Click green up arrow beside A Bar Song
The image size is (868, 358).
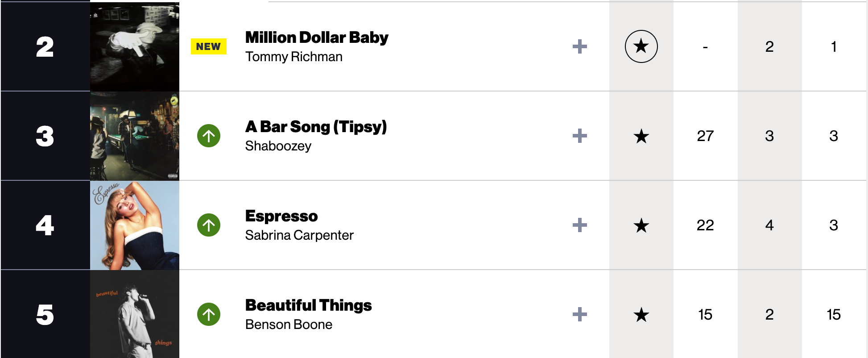pos(209,136)
